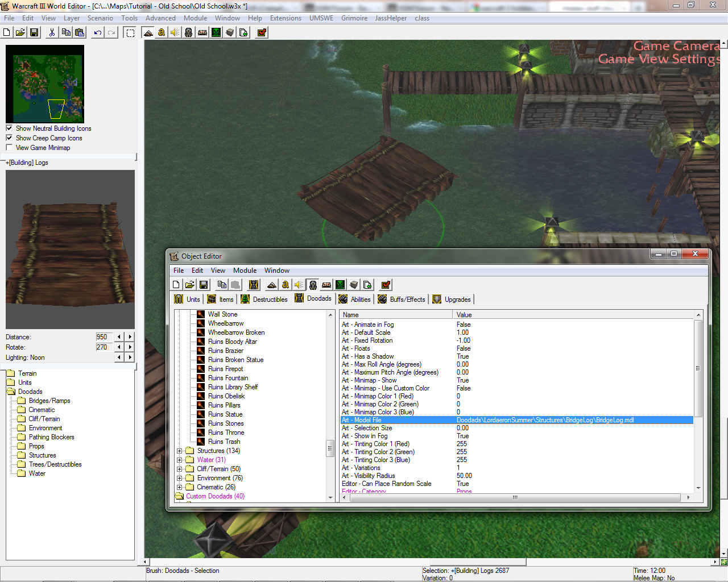Viewport: 728px width, 582px height.
Task: Cut selection with the scissors icon
Action: [52, 32]
